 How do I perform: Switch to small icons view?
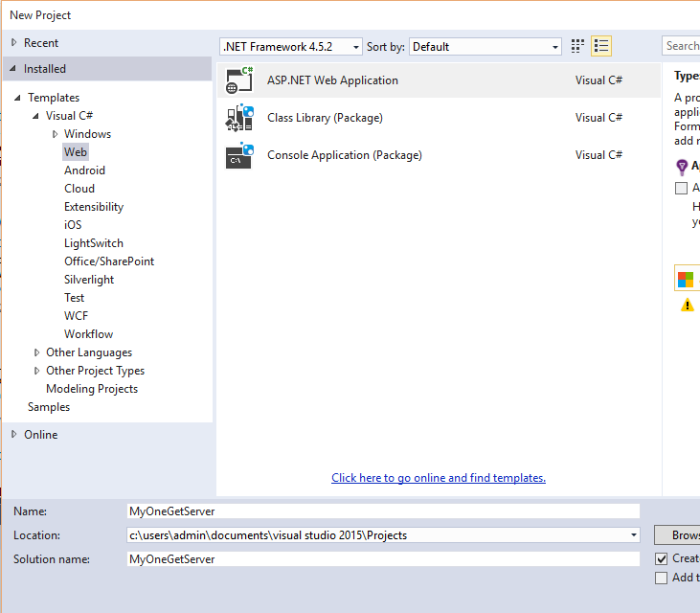click(x=577, y=46)
